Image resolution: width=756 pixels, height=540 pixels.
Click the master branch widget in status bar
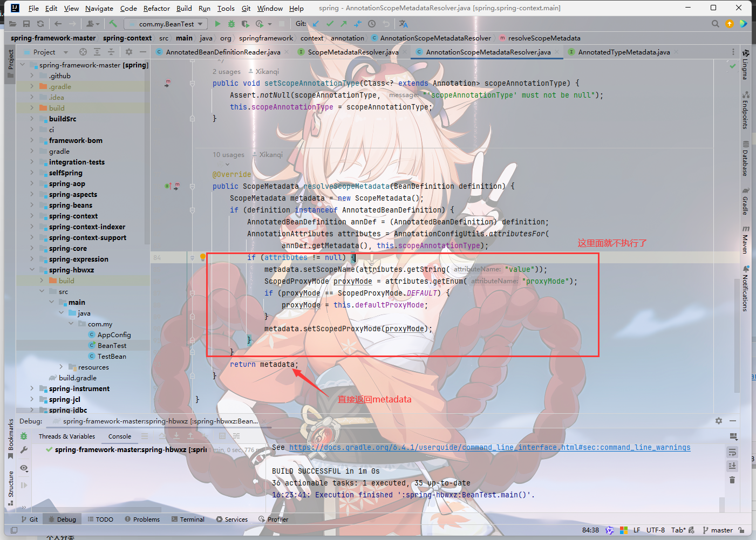tap(718, 530)
